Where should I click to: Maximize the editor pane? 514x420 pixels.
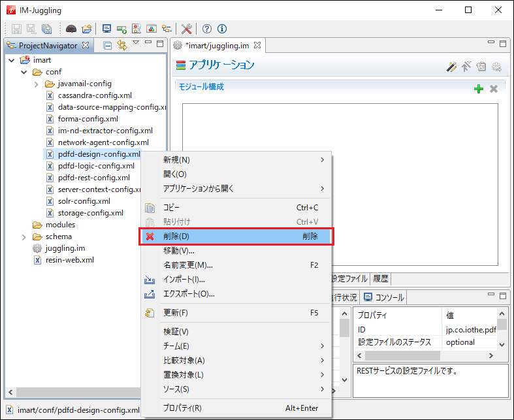[x=503, y=44]
